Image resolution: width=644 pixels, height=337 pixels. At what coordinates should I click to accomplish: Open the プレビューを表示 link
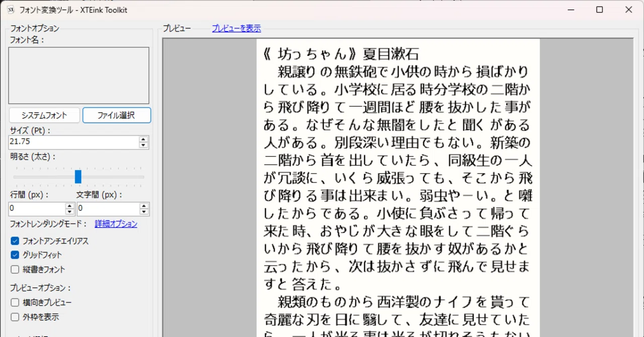(x=236, y=29)
